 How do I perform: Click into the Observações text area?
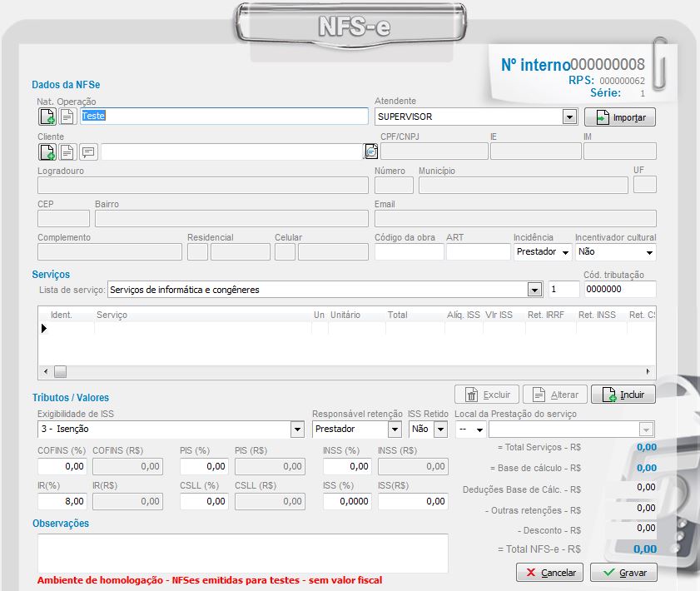[x=242, y=553]
